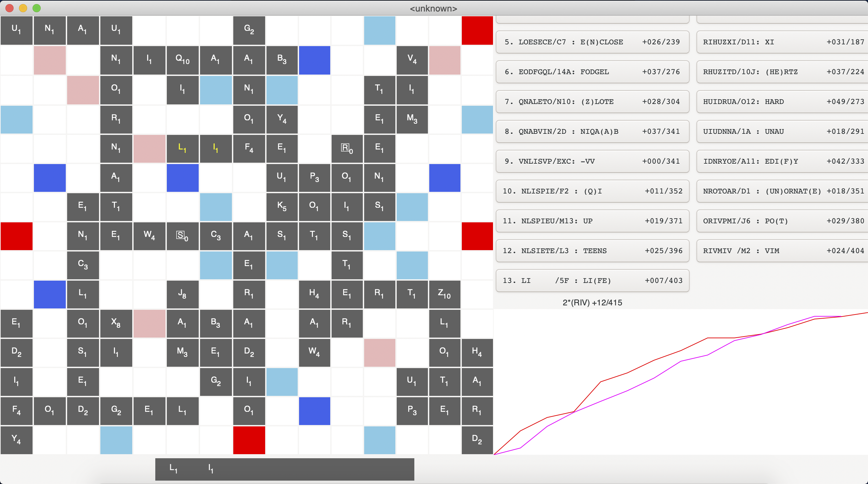Click the J8 tile on the board
The image size is (868, 484).
click(x=182, y=294)
